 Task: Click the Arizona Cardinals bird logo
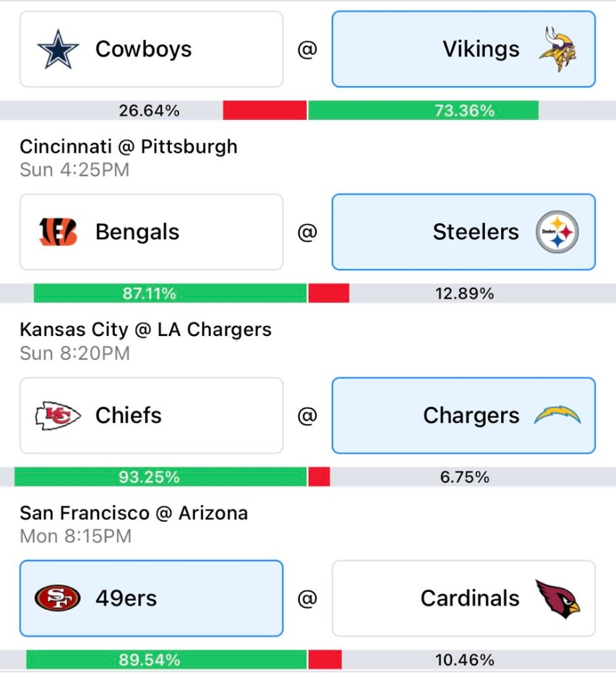[x=558, y=599]
